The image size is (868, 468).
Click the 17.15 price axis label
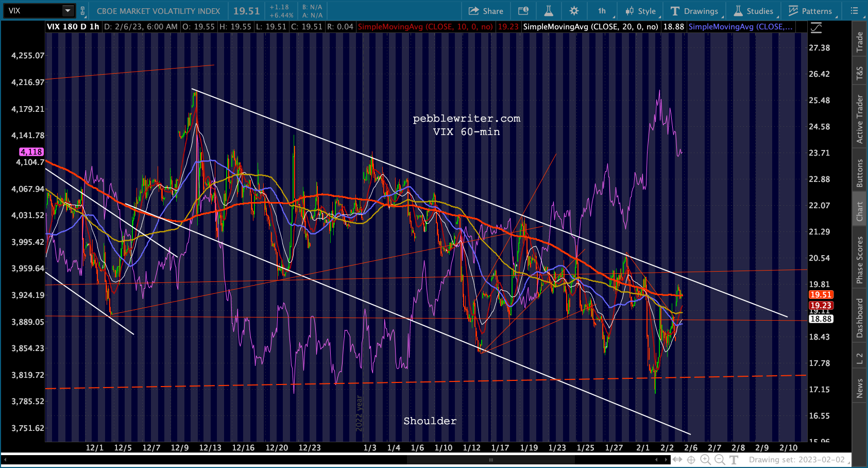[819, 390]
